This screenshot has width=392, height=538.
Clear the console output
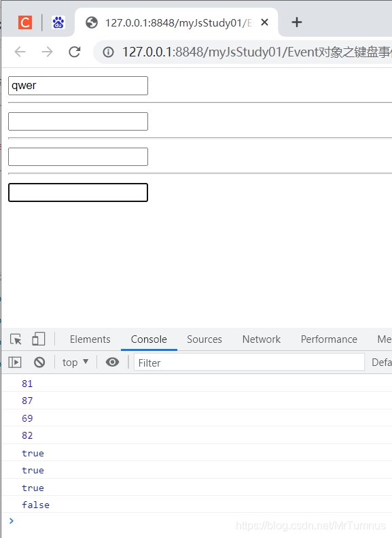(39, 363)
